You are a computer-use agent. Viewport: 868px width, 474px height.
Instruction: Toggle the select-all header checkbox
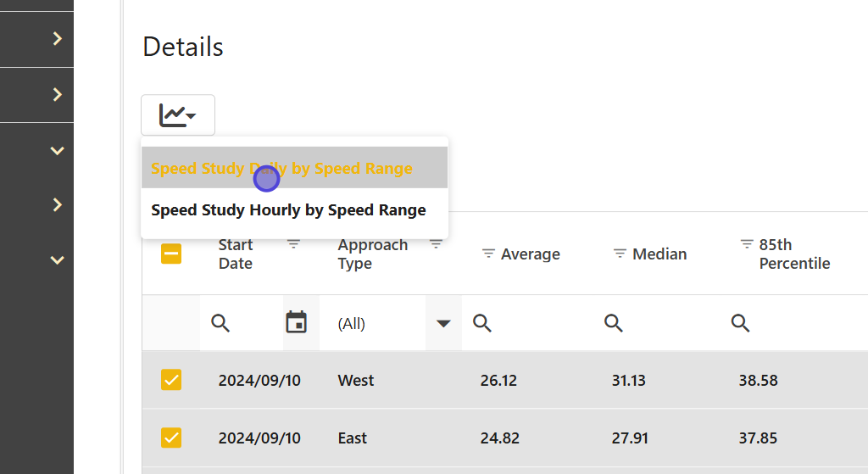click(171, 254)
